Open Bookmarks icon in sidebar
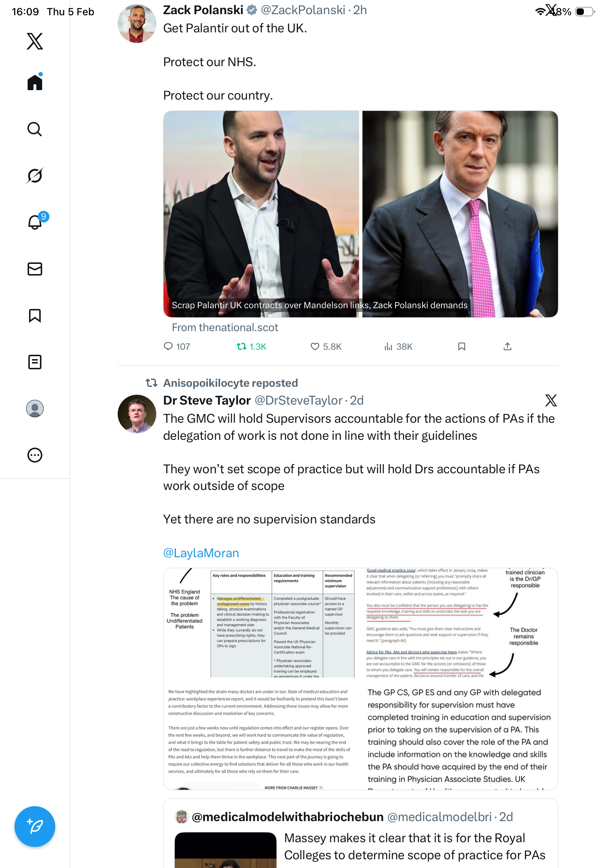Viewport: 606px width, 868px height. (35, 315)
